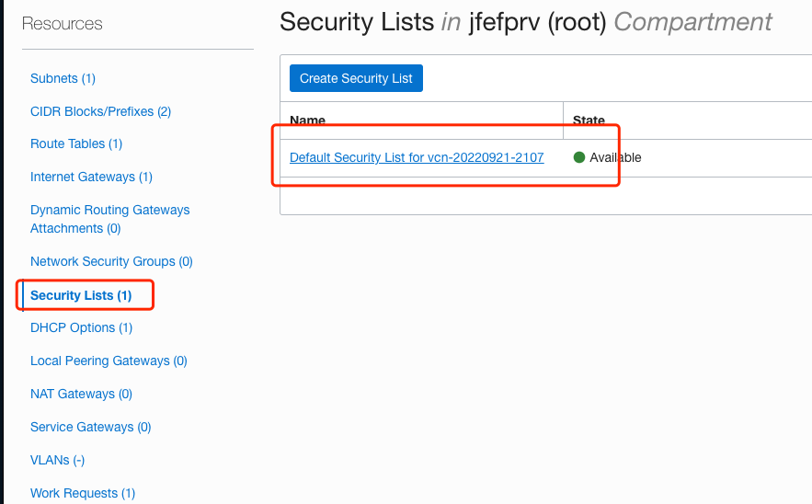812x504 pixels.
Task: Click the State column header
Action: (x=589, y=120)
